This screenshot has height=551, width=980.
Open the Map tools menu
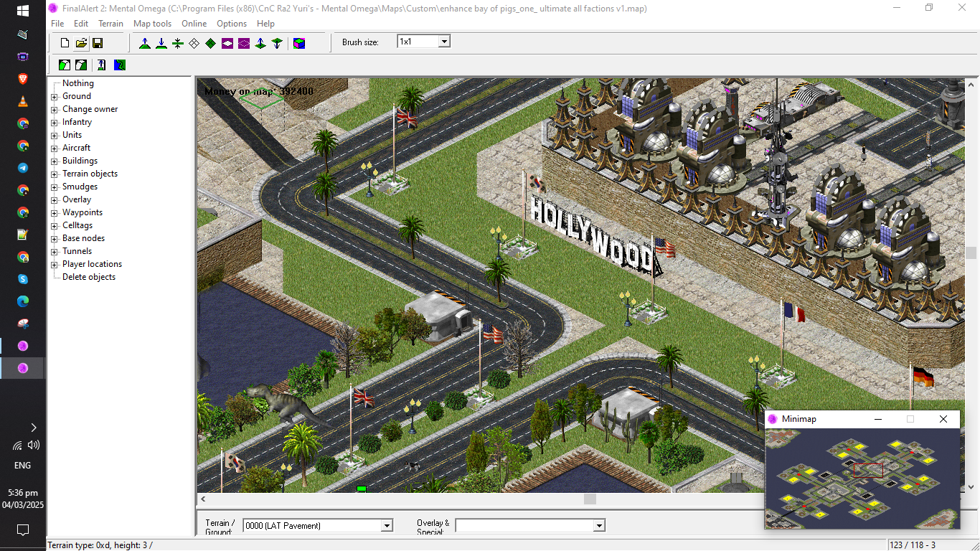click(x=152, y=24)
